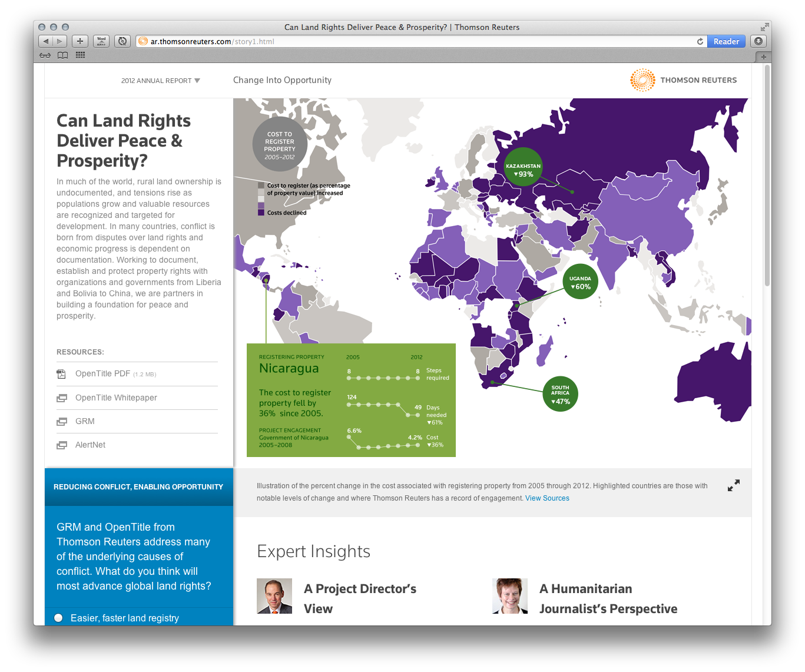Screen dimensions: 805x672
Task: Open a new tab with the plus button
Action: click(x=763, y=57)
